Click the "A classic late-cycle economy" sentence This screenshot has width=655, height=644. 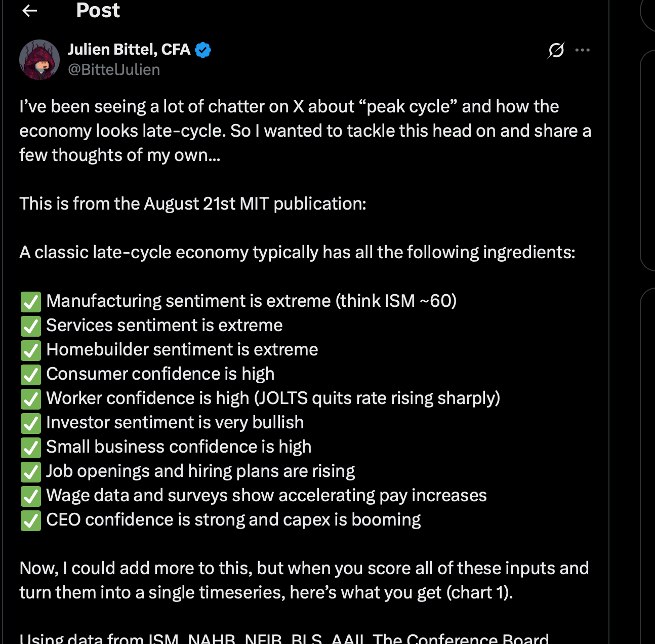297,252
